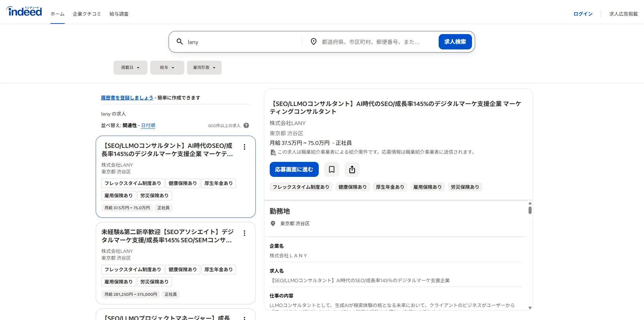Viewport: 644px width, 320px height.
Task: Click the scroll-down arrow in job detail pane
Action: (x=530, y=308)
